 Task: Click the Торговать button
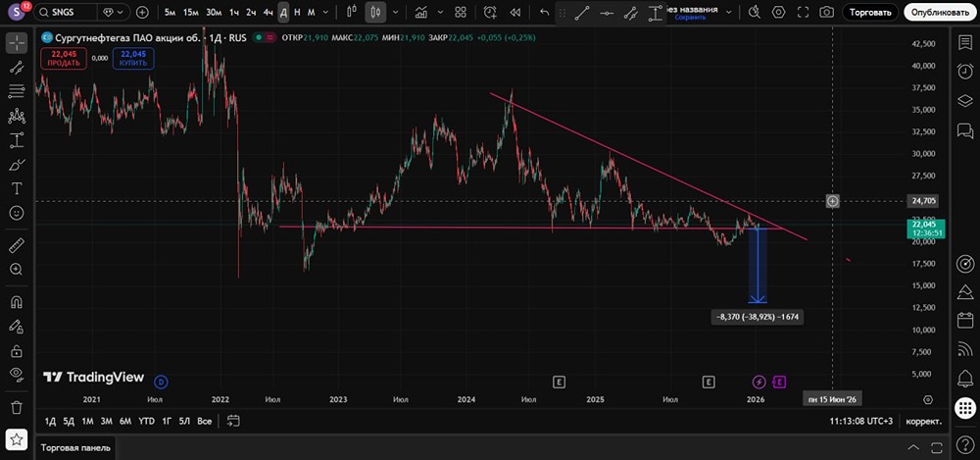870,12
